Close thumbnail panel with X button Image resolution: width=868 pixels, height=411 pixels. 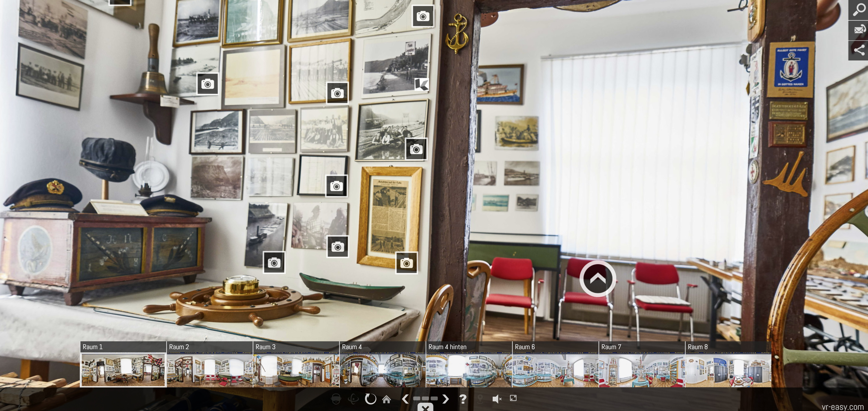click(425, 408)
